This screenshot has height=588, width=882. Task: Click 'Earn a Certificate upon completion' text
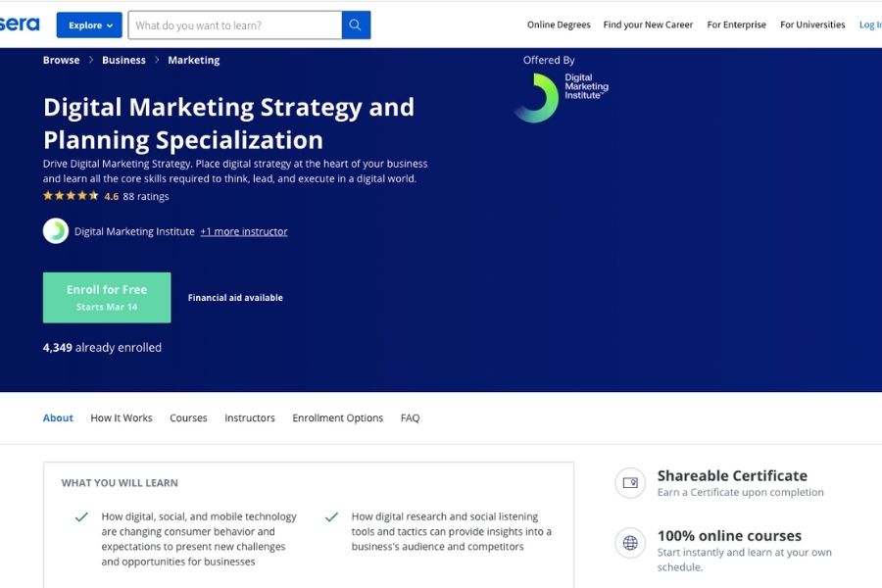740,492
